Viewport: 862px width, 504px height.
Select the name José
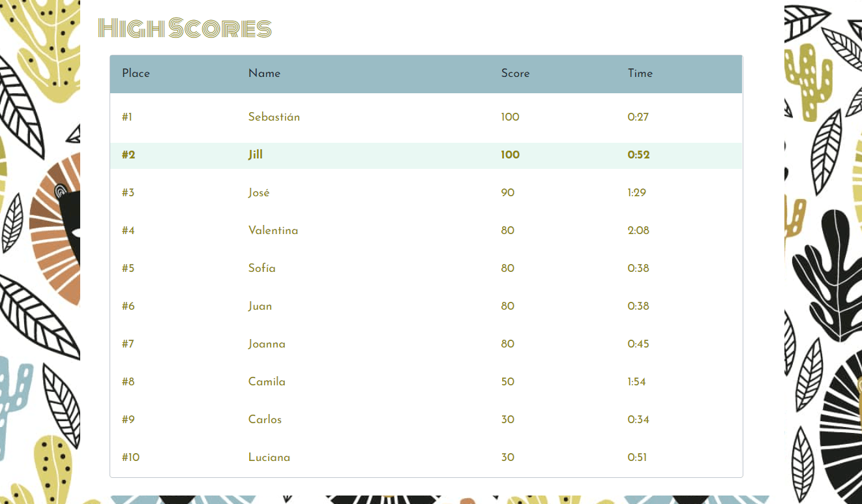pyautogui.click(x=259, y=193)
